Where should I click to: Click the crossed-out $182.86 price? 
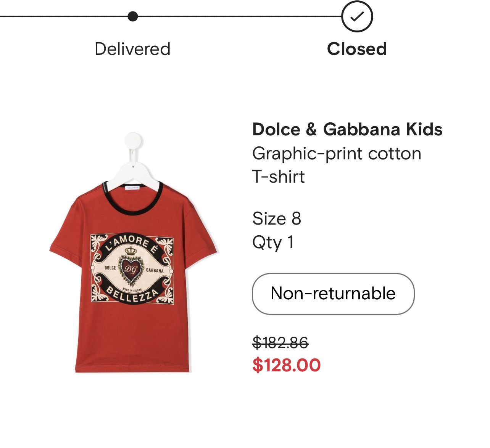click(280, 343)
